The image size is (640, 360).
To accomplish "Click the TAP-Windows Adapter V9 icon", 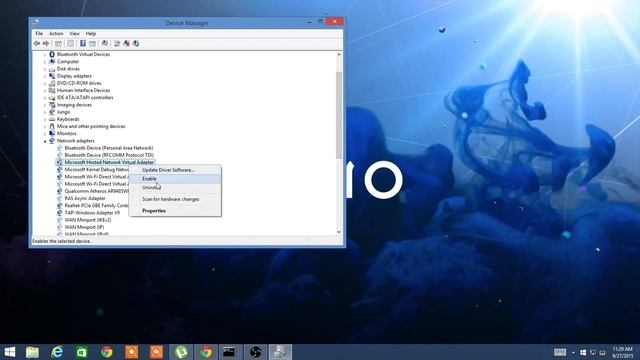I will point(60,213).
